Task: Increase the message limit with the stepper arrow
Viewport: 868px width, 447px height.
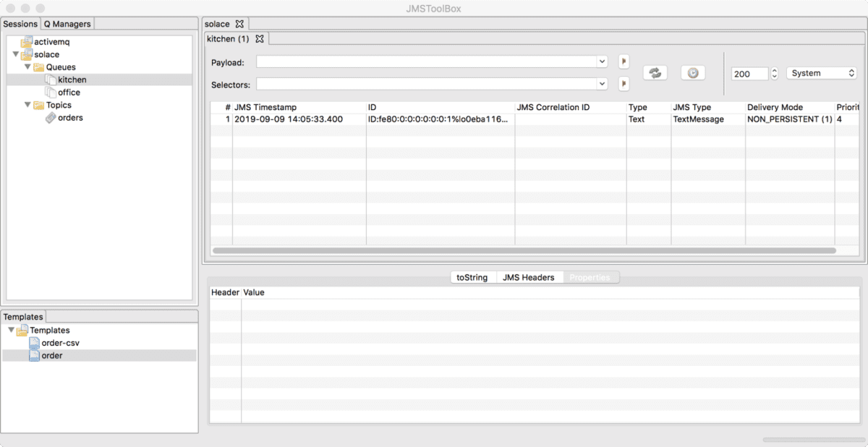Action: [773, 69]
